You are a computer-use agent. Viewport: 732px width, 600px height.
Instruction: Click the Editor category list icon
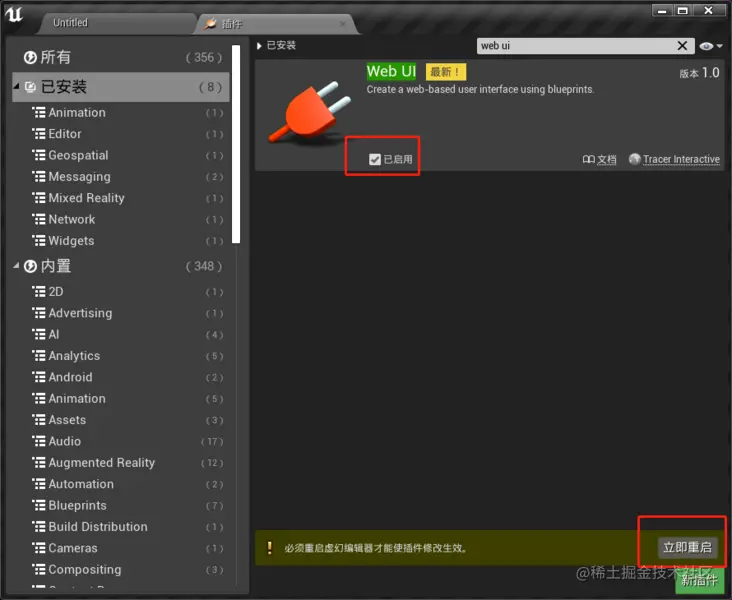[39, 134]
